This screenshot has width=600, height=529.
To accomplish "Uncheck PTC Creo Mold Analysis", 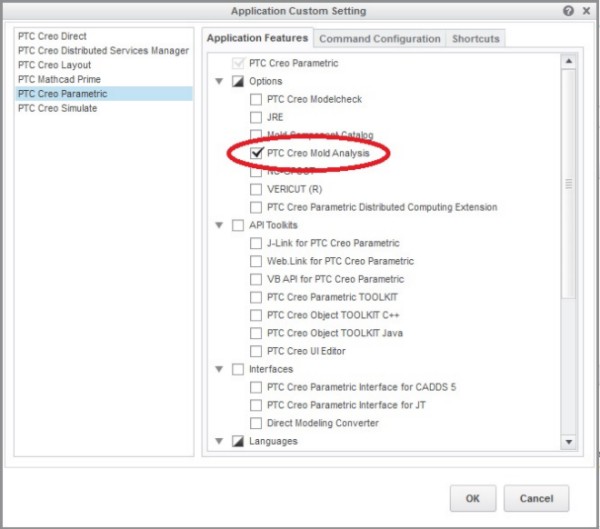I will pos(256,153).
